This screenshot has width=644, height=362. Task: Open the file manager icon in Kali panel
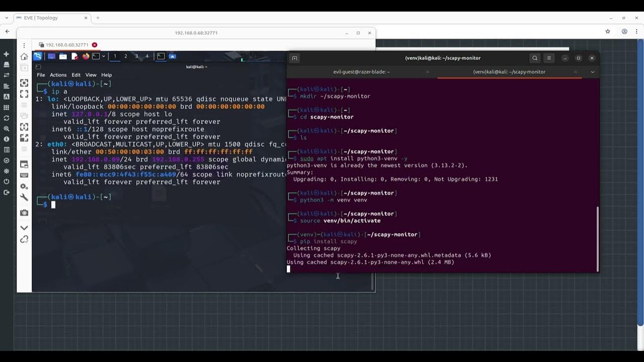pyautogui.click(x=63, y=56)
